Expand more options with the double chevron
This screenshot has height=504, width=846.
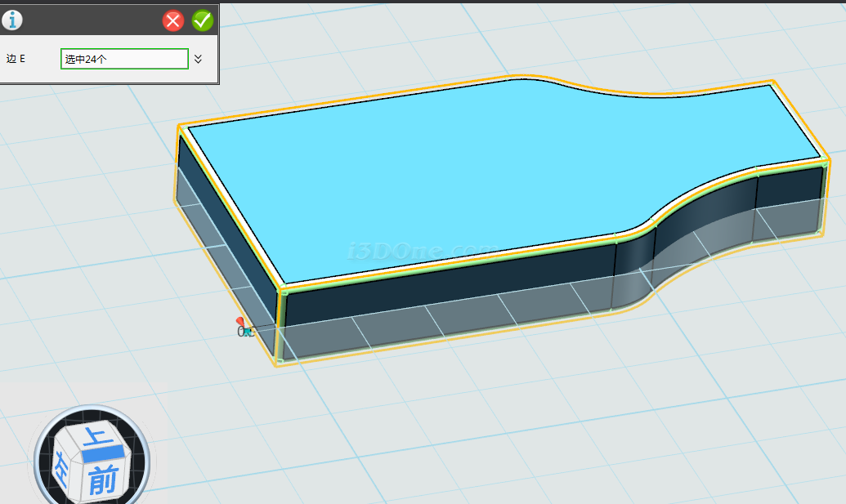(198, 59)
